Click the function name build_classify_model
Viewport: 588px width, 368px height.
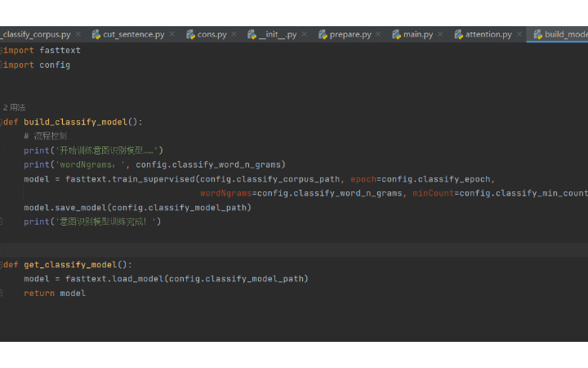coord(75,122)
